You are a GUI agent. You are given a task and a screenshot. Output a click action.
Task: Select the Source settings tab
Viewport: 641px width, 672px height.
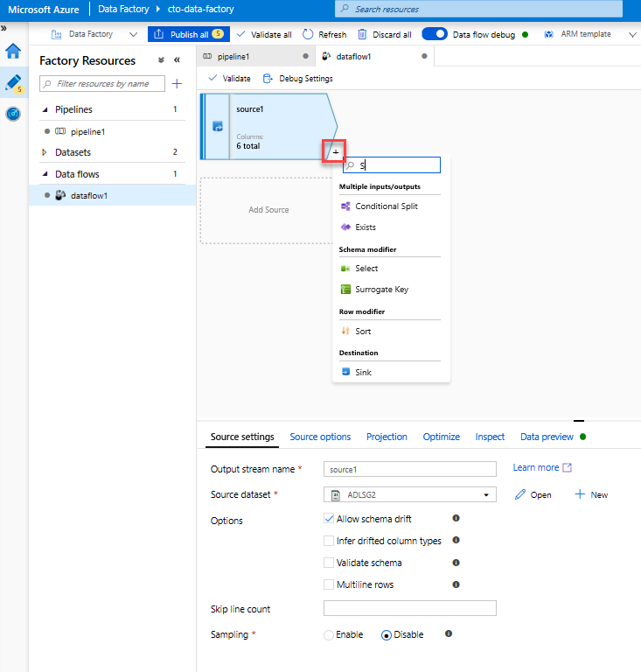(x=242, y=437)
